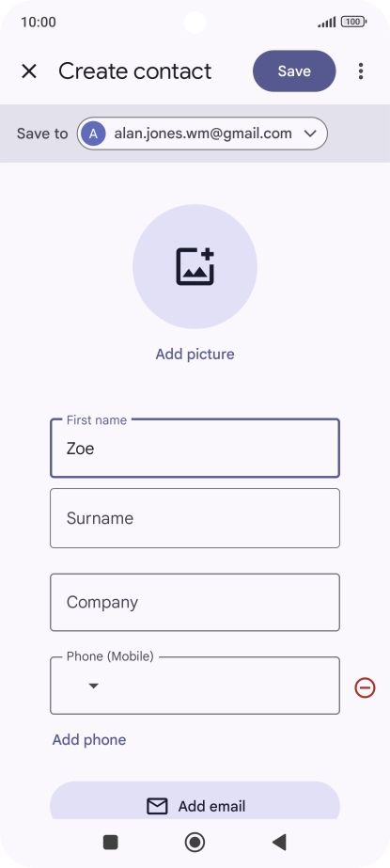Save the new contact
390x868 pixels.
(x=294, y=71)
